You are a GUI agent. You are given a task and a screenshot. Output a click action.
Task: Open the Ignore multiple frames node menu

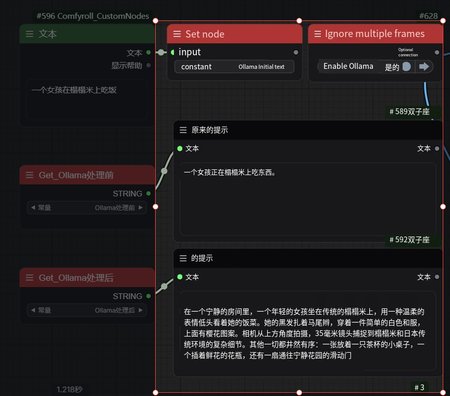(318, 34)
